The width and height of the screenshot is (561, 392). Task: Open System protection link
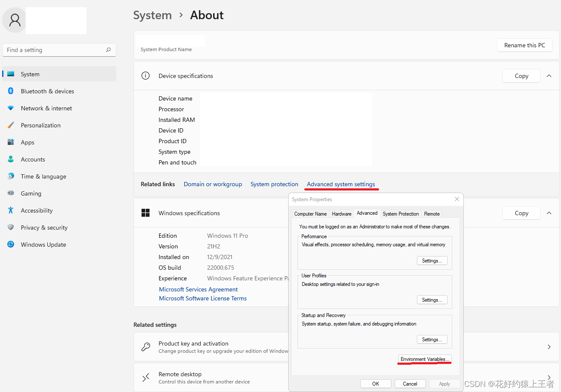pos(274,184)
